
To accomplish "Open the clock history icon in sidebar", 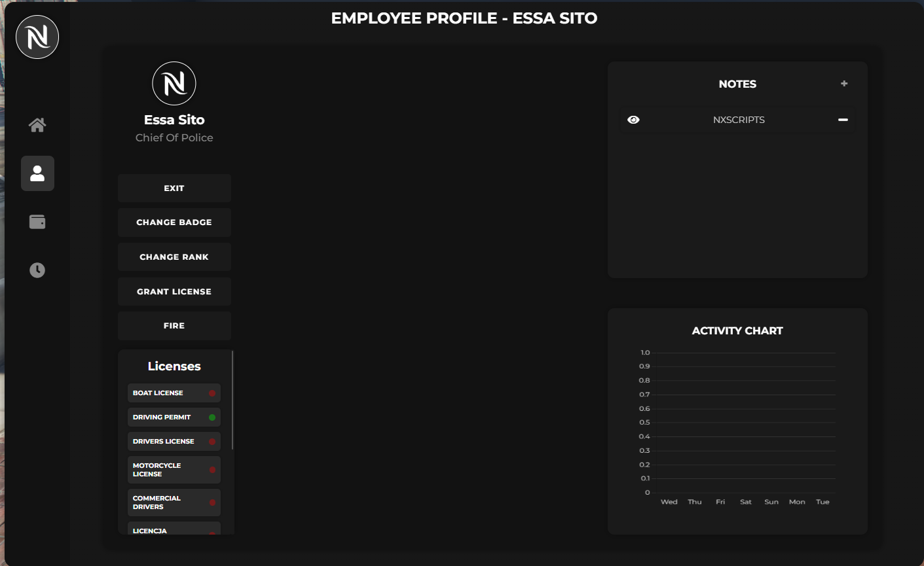I will (37, 270).
